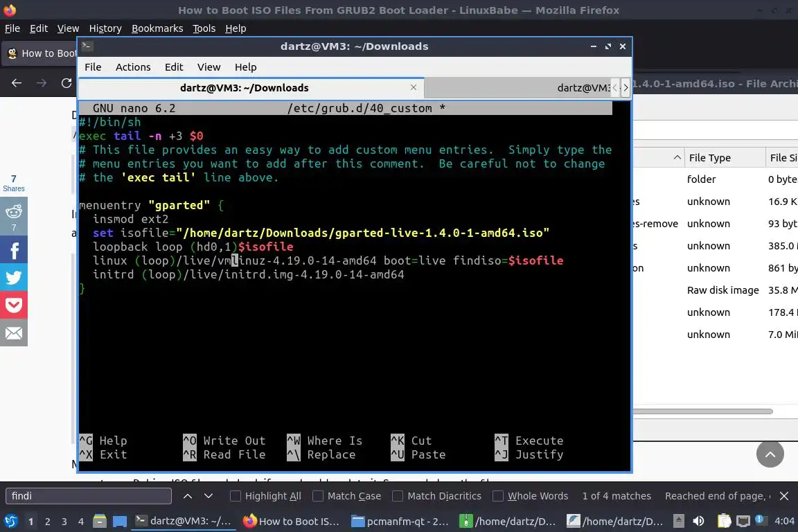Switch to workspace 3 in the pager
798x532 pixels.
(x=64, y=522)
